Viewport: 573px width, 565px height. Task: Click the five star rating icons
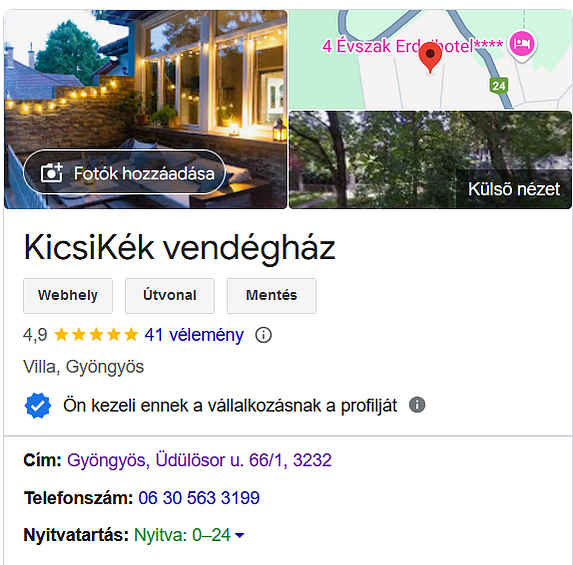(x=96, y=335)
